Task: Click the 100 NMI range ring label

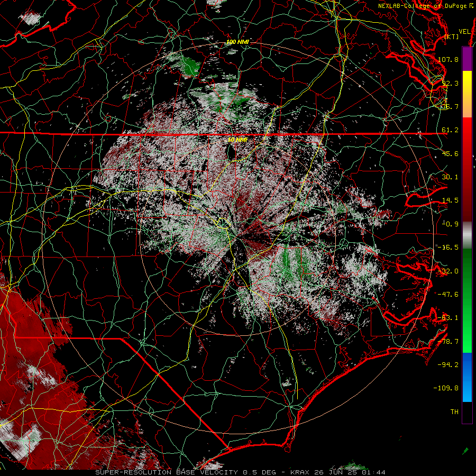Action: (x=237, y=42)
